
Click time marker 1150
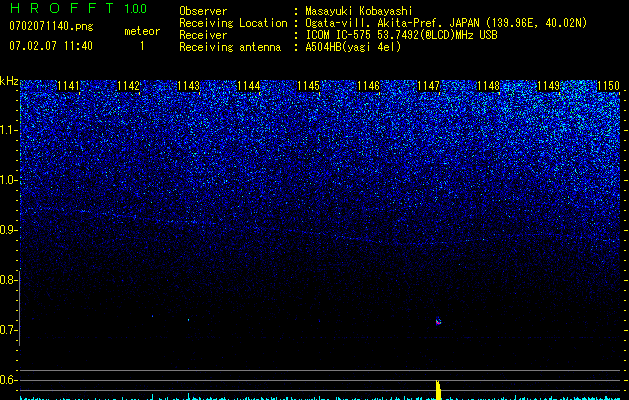608,86
